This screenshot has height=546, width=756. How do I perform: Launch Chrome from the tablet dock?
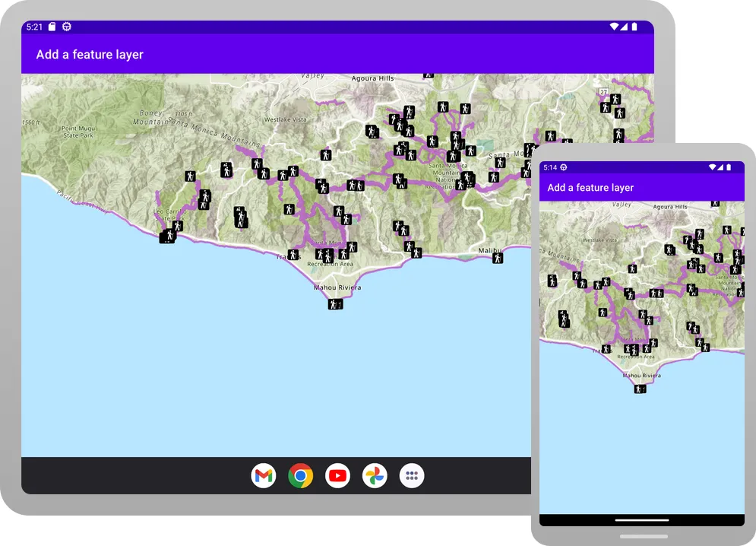tap(300, 476)
